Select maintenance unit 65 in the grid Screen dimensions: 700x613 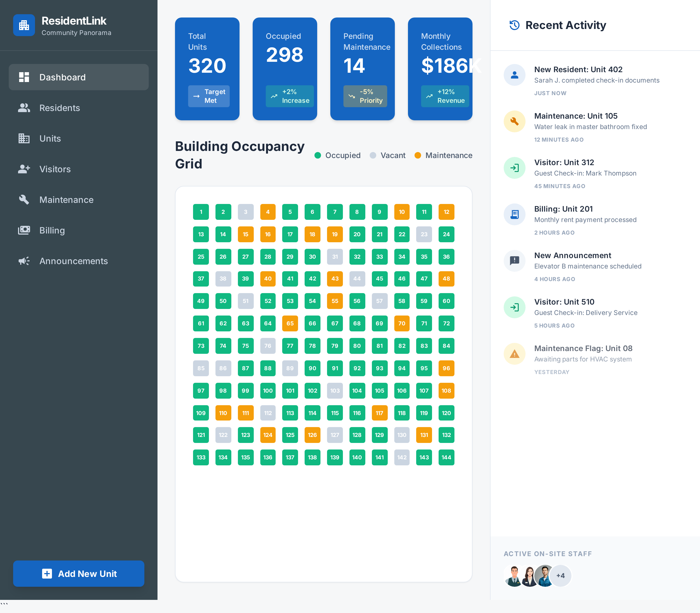point(290,323)
